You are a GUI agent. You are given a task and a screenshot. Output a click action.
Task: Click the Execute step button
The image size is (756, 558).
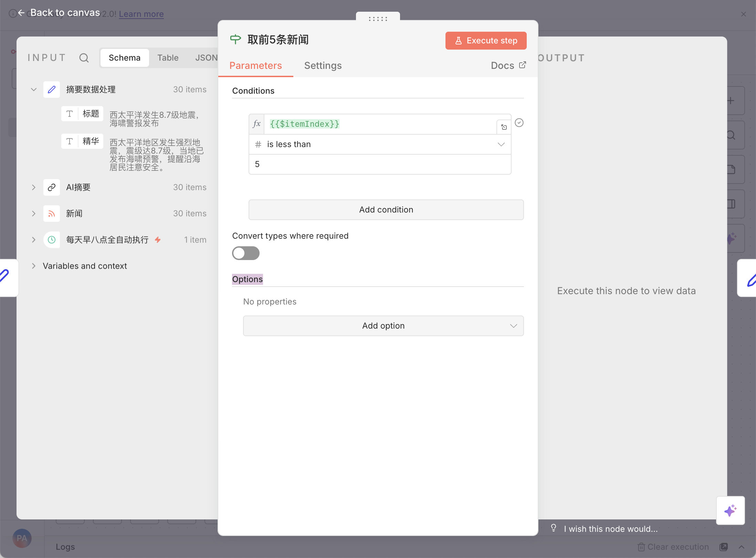[486, 41]
